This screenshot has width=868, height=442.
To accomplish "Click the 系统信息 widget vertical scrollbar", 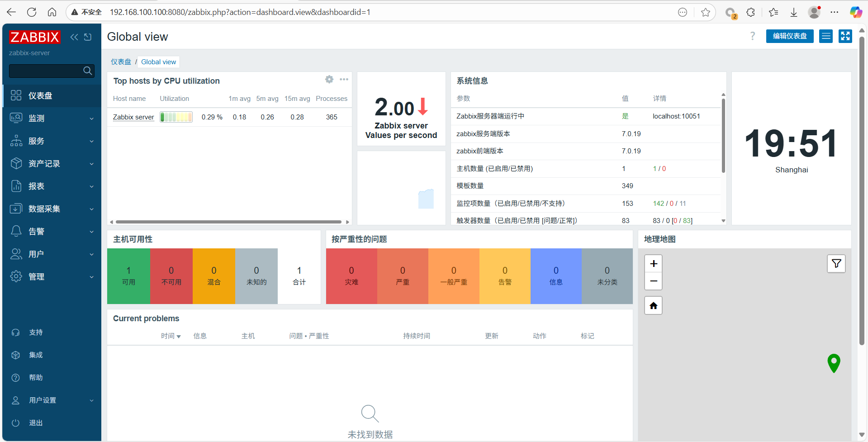I will 723,136.
